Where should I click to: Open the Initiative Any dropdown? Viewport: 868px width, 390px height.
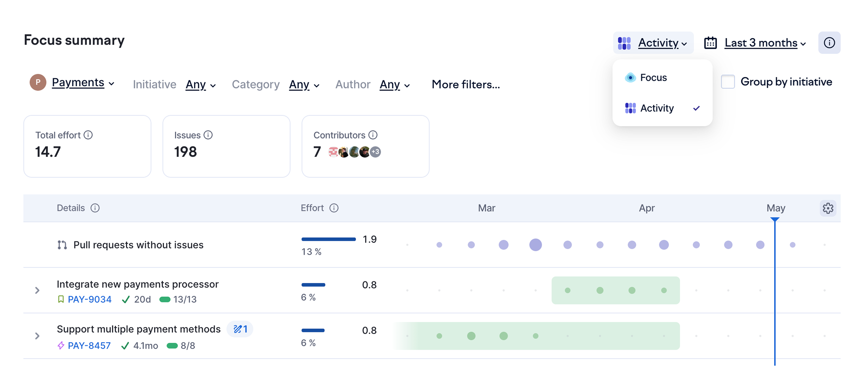pyautogui.click(x=201, y=85)
